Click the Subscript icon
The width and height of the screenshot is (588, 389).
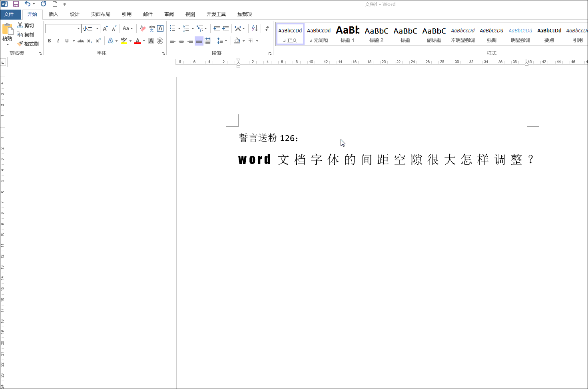tap(89, 40)
